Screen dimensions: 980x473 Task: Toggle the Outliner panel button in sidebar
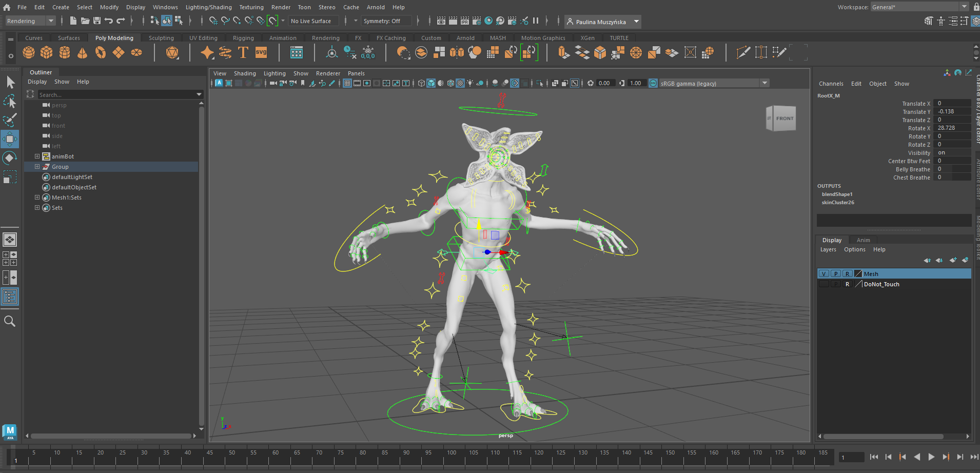[x=10, y=297]
